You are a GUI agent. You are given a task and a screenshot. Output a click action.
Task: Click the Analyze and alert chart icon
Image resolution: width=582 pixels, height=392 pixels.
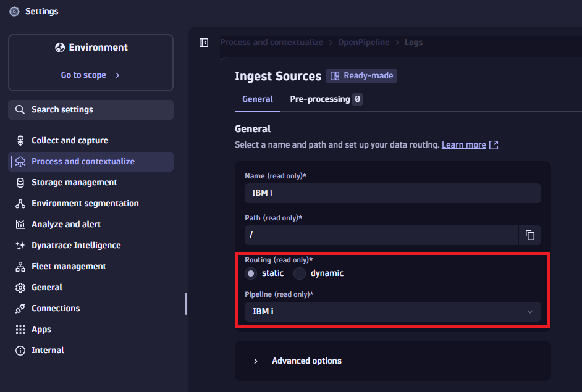click(x=20, y=224)
